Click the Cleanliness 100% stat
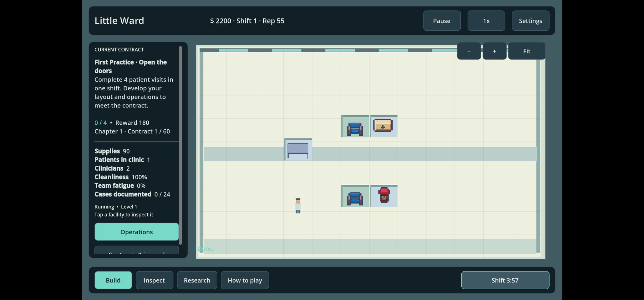Image resolution: width=644 pixels, height=300 pixels. click(121, 177)
